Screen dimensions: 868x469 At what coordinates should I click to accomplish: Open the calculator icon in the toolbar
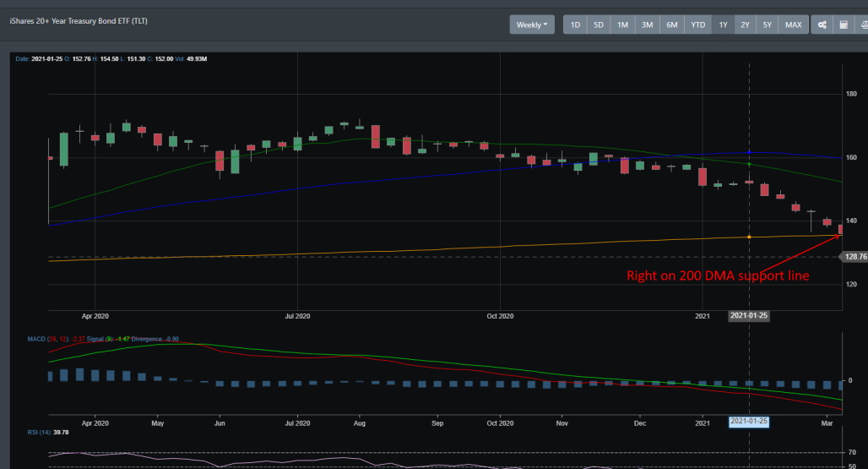pyautogui.click(x=844, y=25)
